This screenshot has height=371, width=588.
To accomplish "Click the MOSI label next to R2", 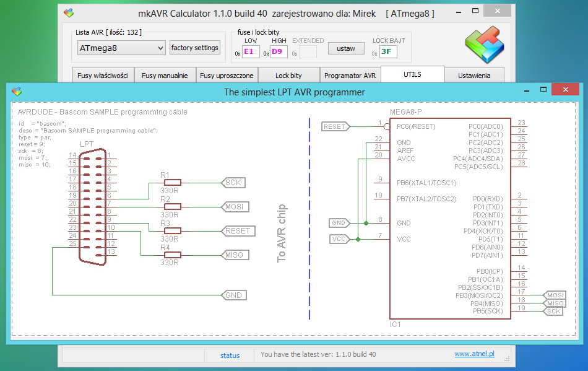I will pos(235,207).
